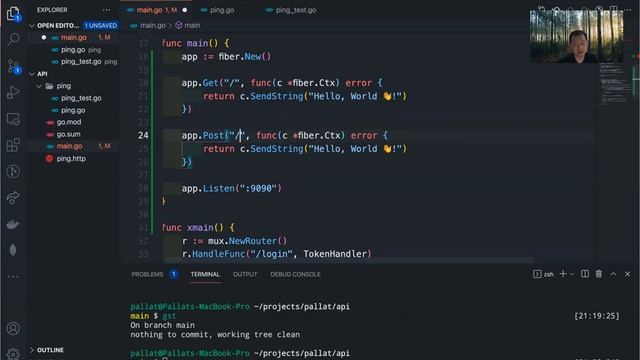The image size is (640, 360).
Task: Click the red ping.http file icon
Action: [x=49, y=158]
